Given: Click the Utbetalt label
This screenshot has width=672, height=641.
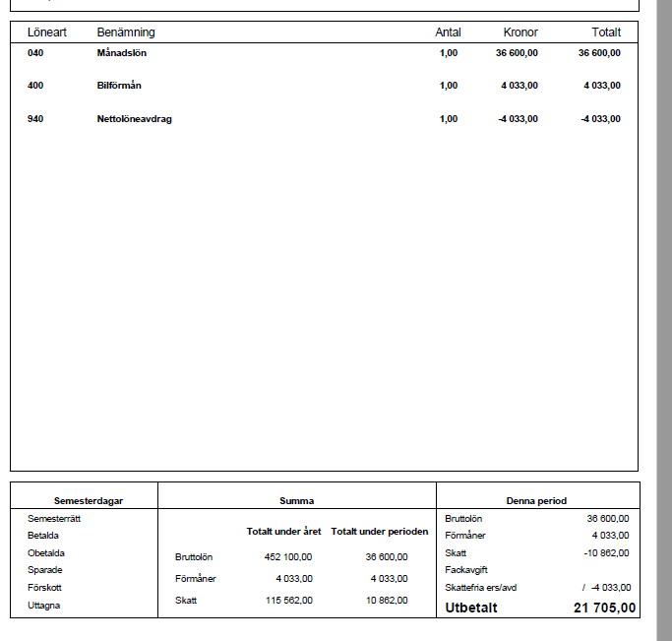Looking at the screenshot, I should (x=471, y=608).
